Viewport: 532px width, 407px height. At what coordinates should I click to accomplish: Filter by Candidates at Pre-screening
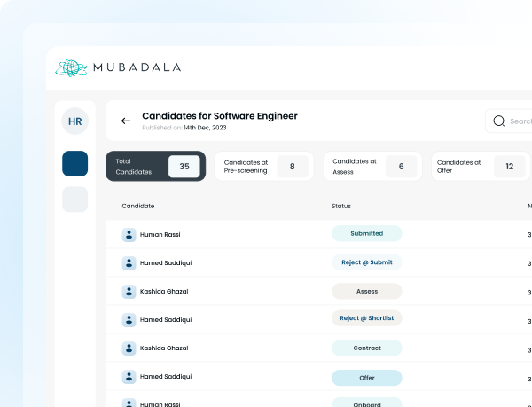(264, 166)
